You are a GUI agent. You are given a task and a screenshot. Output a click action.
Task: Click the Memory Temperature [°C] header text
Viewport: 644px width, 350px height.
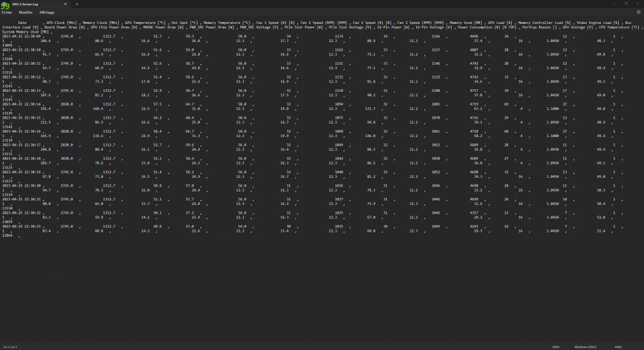point(226,23)
